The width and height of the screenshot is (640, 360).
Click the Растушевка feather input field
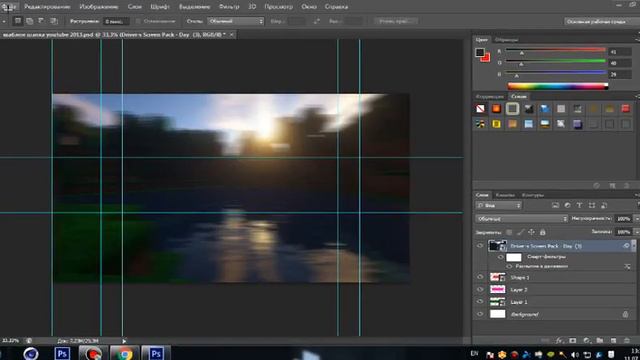tap(116, 21)
